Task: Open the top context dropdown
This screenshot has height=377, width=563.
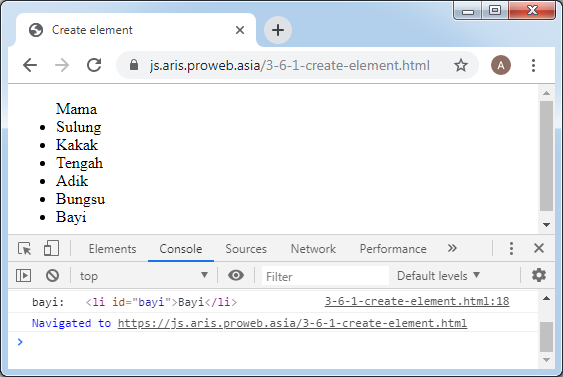Action: pos(144,276)
